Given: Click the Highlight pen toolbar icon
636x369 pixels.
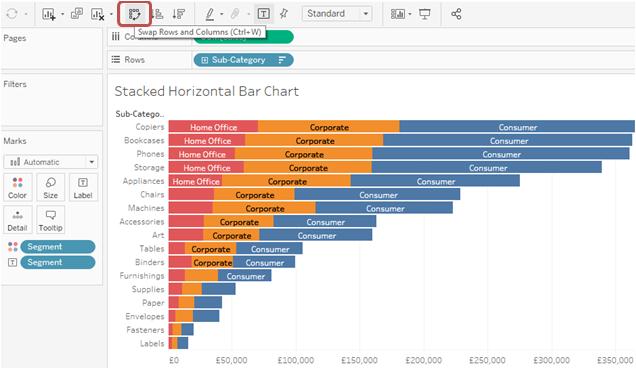Looking at the screenshot, I should coord(210,14).
